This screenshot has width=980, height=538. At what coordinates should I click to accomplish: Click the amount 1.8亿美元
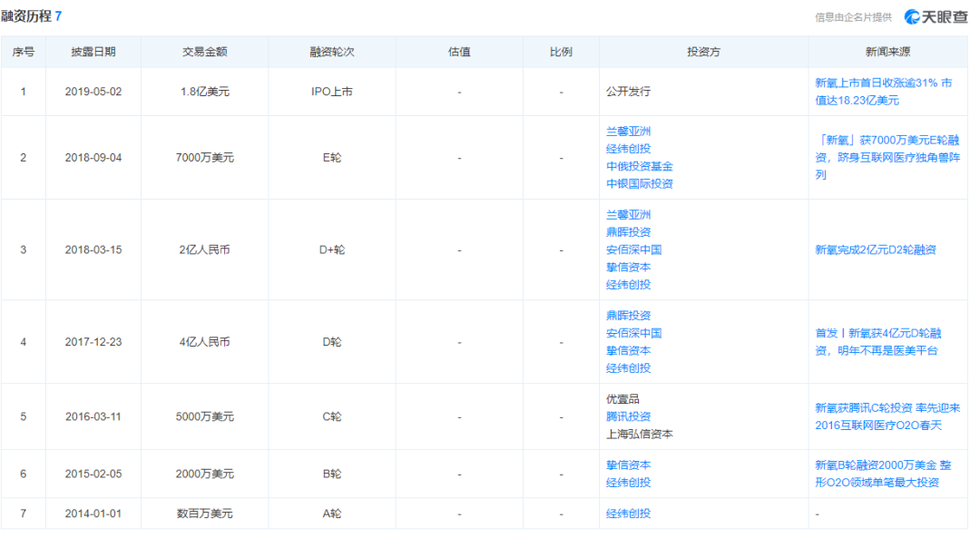pos(204,92)
